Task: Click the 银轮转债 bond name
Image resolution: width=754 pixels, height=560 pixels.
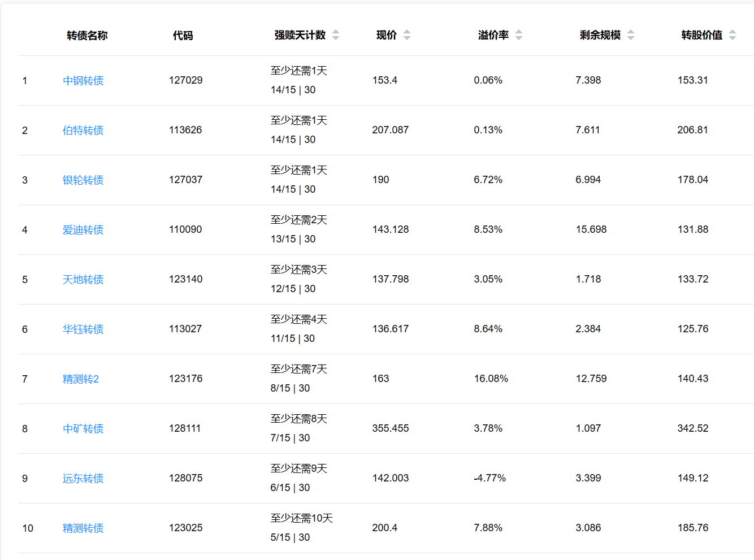Action: 83,180
